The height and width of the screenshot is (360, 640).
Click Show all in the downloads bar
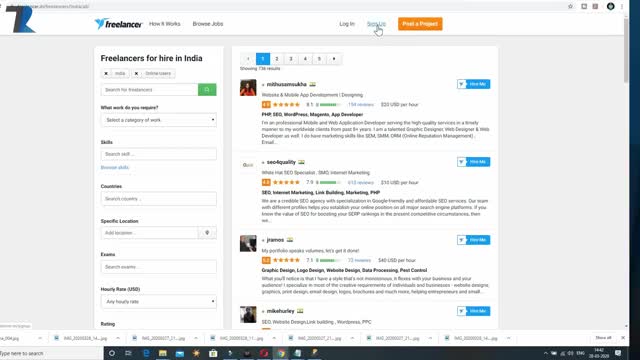click(603, 338)
